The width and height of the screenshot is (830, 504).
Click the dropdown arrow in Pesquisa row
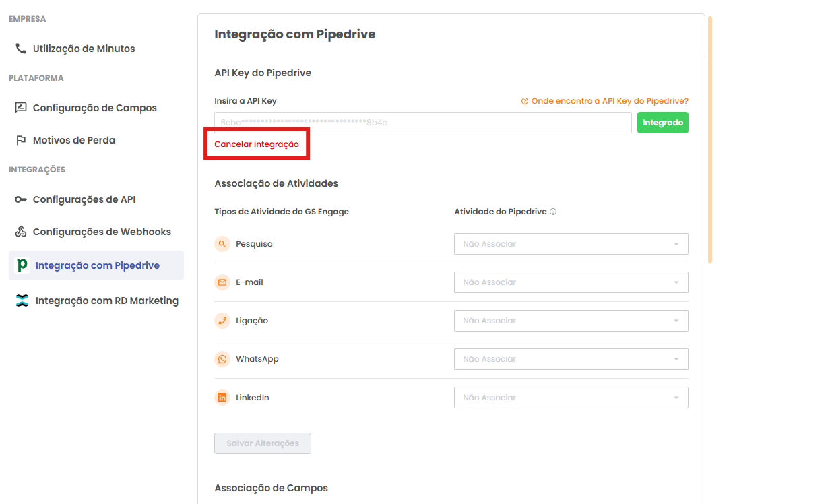tap(676, 244)
